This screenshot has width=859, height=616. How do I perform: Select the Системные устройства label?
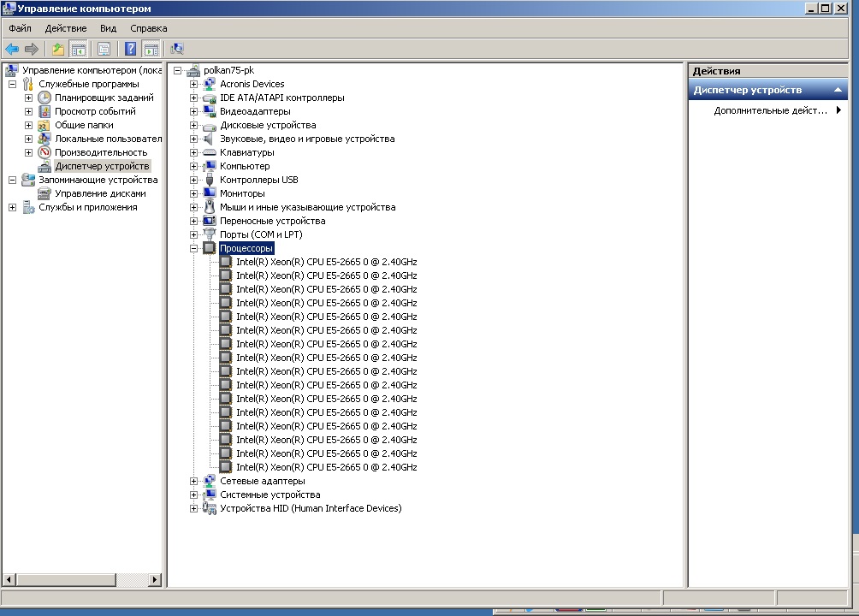click(270, 495)
